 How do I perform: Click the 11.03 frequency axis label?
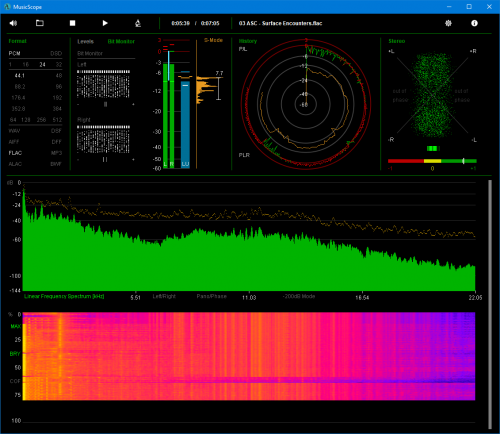point(249,297)
